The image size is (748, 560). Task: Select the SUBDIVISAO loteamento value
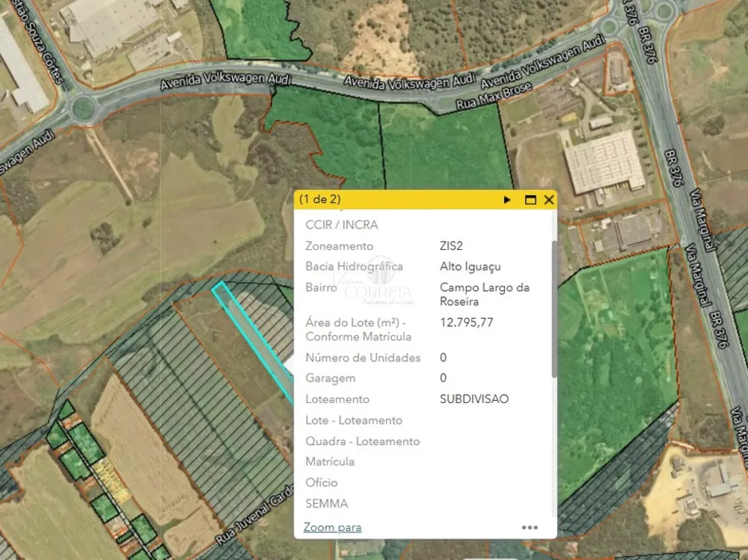click(474, 399)
